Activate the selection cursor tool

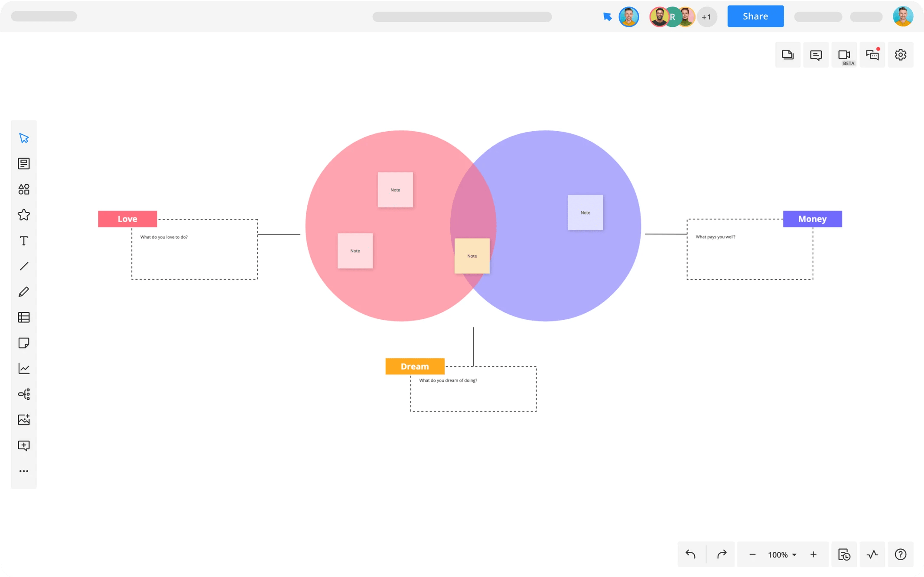[x=24, y=138]
